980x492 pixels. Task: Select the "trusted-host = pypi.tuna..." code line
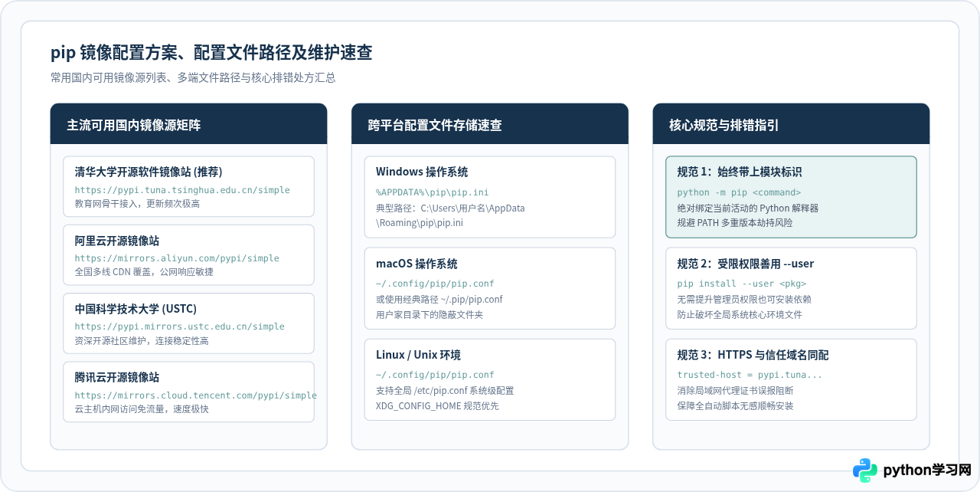click(750, 375)
